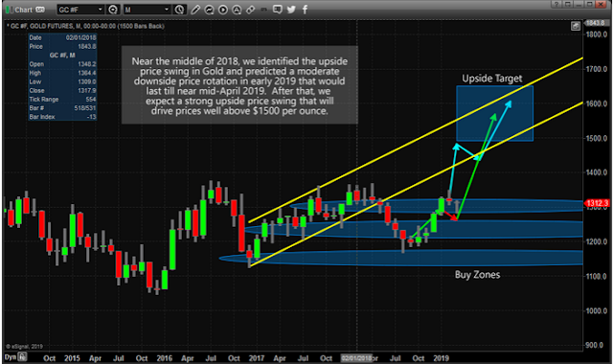Viewport: 613px width, 364px height.
Task: Click the 1800.0 price axis label
Action: point(597,34)
